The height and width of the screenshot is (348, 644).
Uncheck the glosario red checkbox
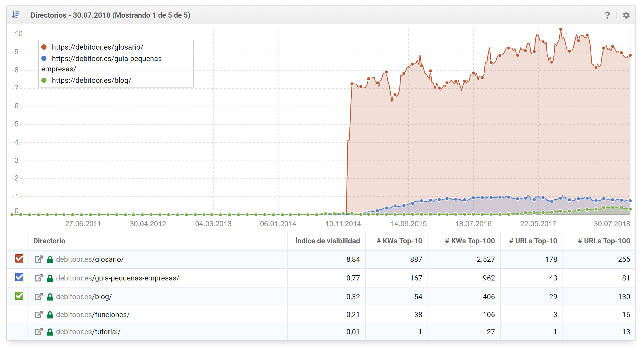19,259
